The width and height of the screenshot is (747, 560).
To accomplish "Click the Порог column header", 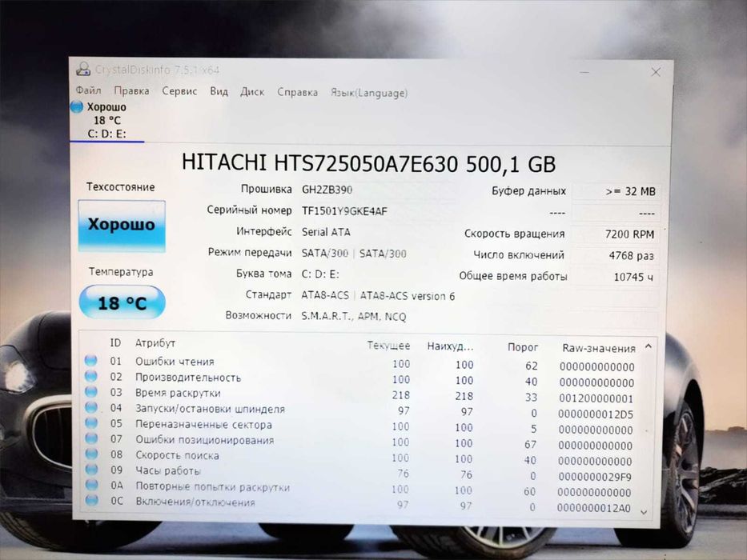I will [x=523, y=347].
